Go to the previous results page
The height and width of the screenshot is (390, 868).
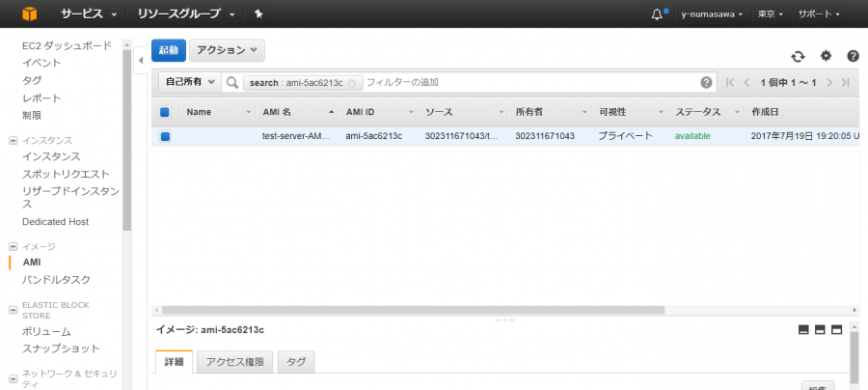[746, 83]
